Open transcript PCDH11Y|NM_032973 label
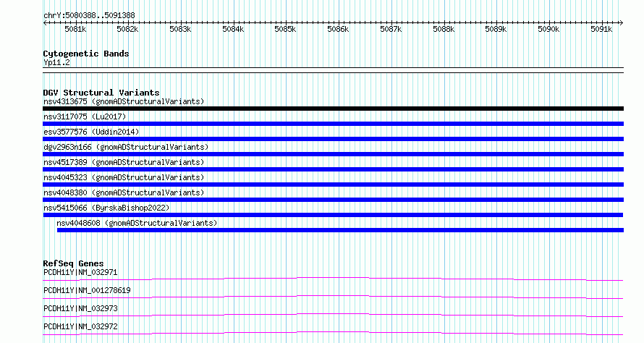 pos(80,308)
